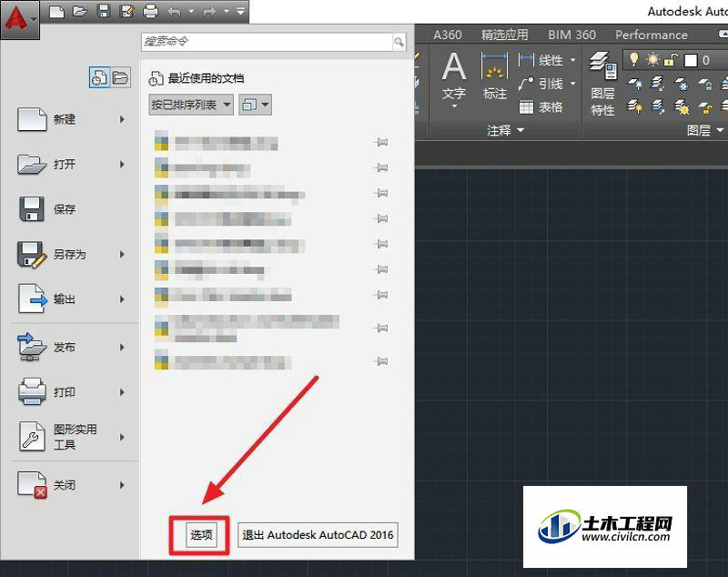
Task: Switch to the A360 ribbon tab
Action: [448, 35]
